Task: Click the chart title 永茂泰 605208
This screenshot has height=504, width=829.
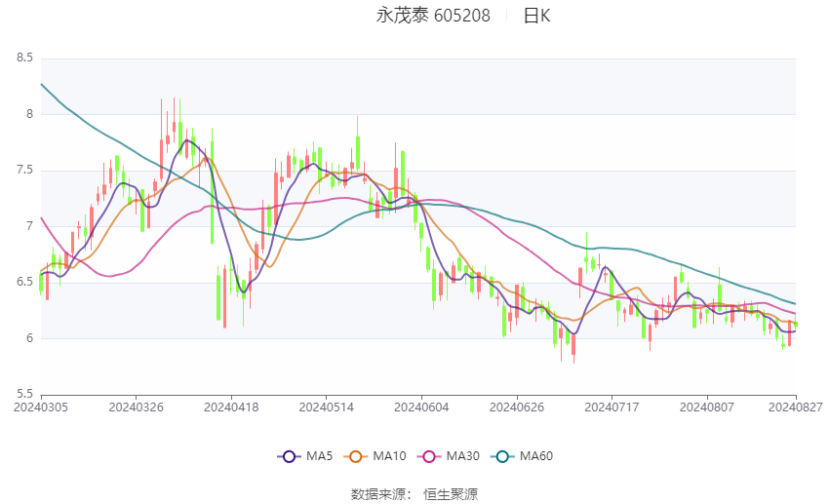Action: [x=433, y=16]
